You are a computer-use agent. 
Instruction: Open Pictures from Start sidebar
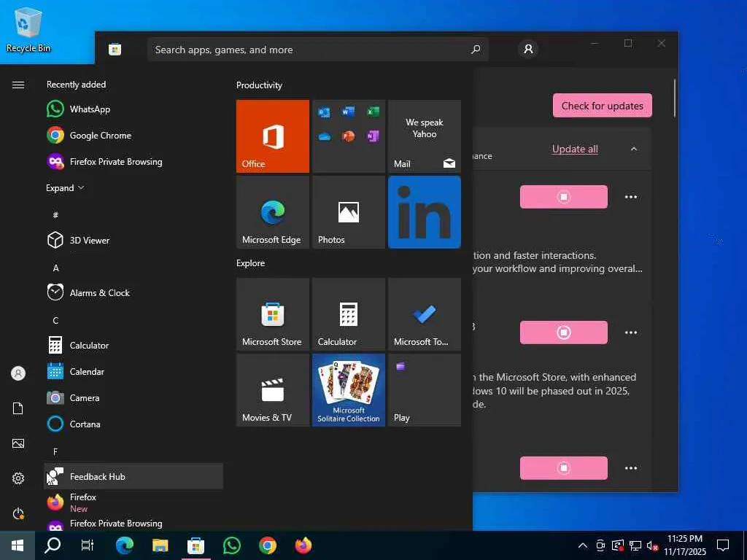click(x=18, y=443)
